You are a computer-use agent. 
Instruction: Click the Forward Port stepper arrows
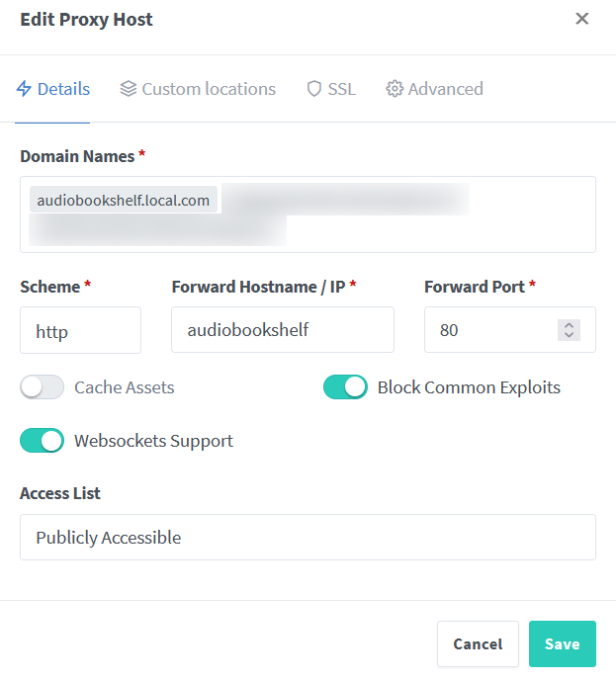coord(569,330)
